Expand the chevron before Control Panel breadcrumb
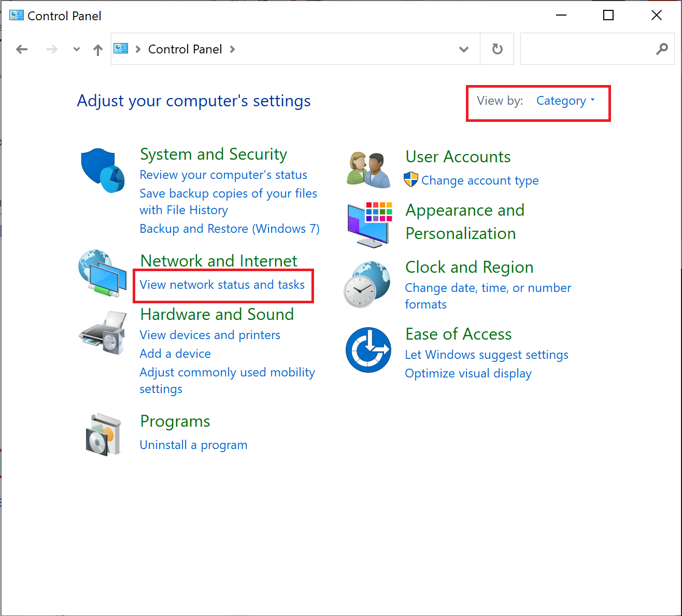 point(138,49)
